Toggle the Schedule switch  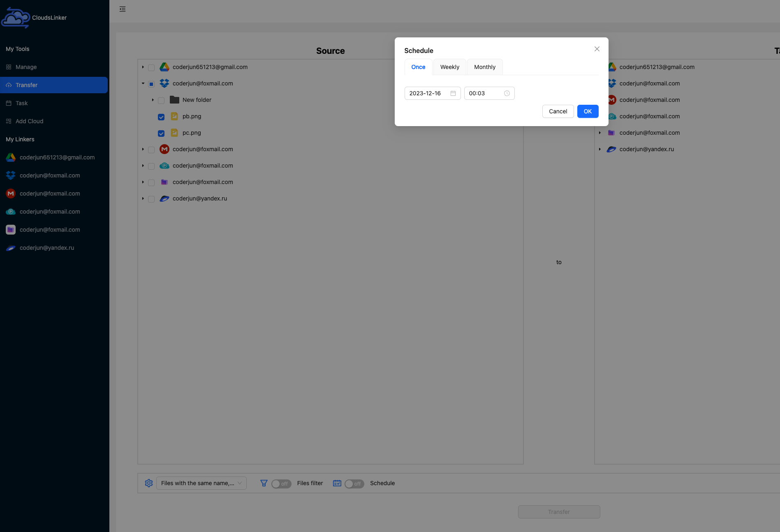click(x=354, y=484)
